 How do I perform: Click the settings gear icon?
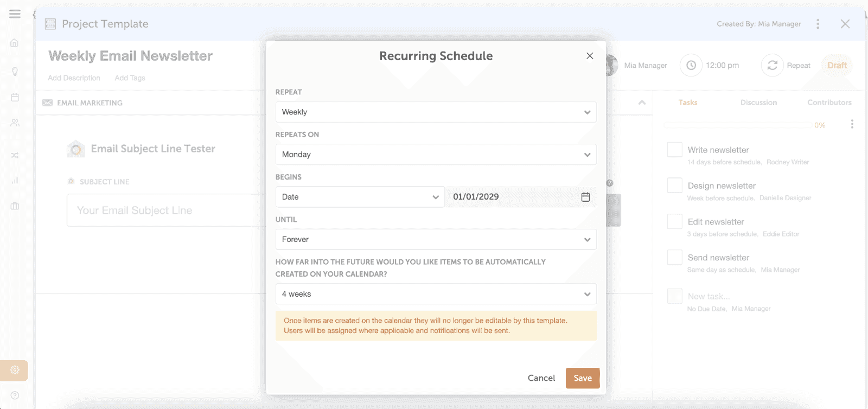15,370
